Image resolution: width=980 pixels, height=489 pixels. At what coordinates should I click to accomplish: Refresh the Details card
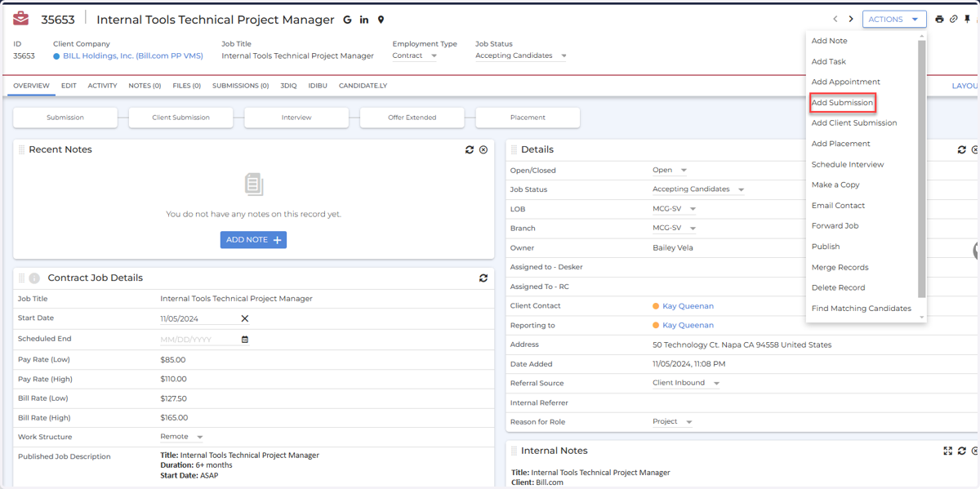click(962, 149)
